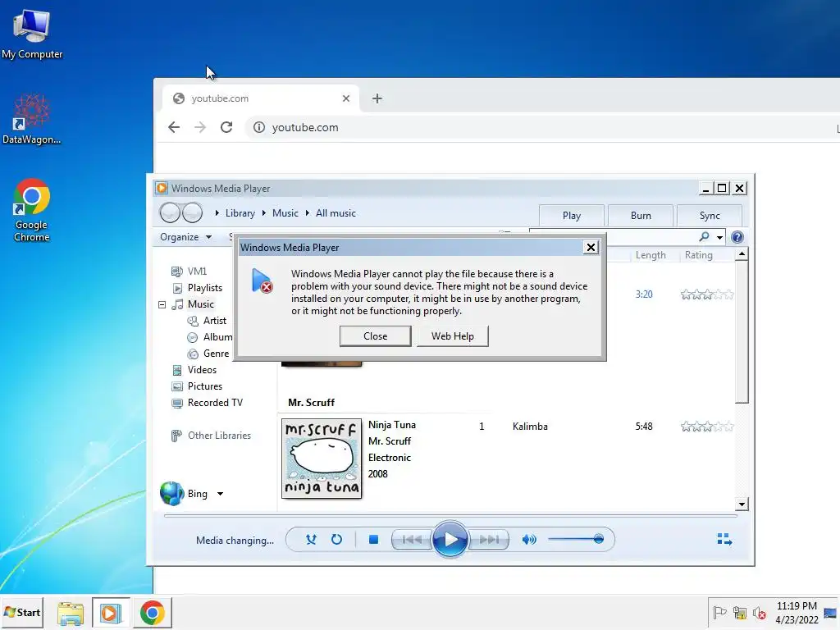Open the Start menu

click(x=22, y=612)
